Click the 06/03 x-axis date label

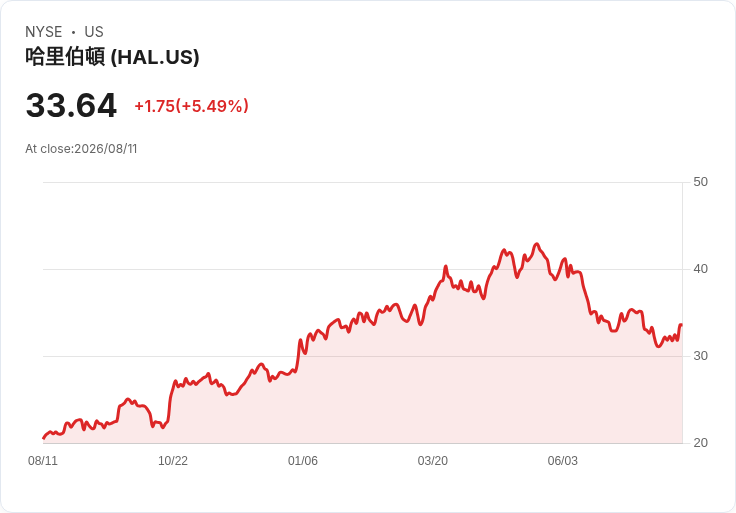pos(563,460)
